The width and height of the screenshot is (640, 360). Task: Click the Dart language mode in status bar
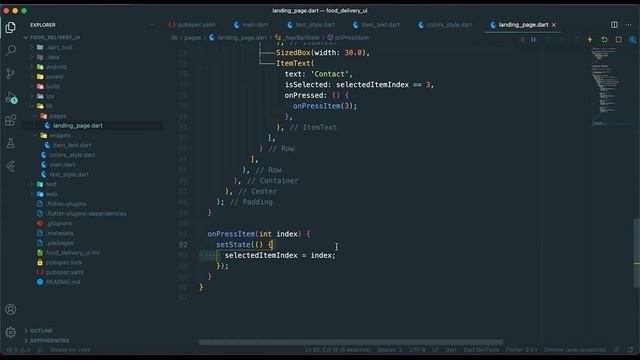click(451, 350)
